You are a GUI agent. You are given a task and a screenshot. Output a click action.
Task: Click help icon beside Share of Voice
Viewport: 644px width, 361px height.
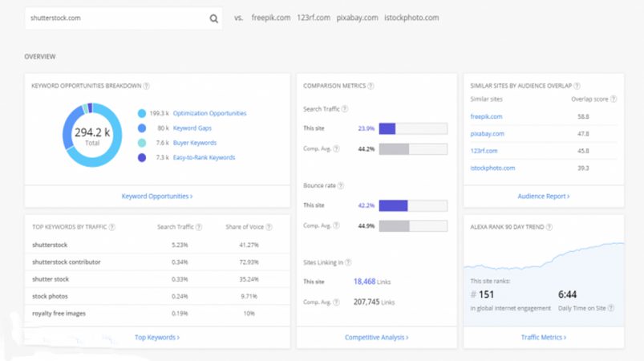pos(269,227)
